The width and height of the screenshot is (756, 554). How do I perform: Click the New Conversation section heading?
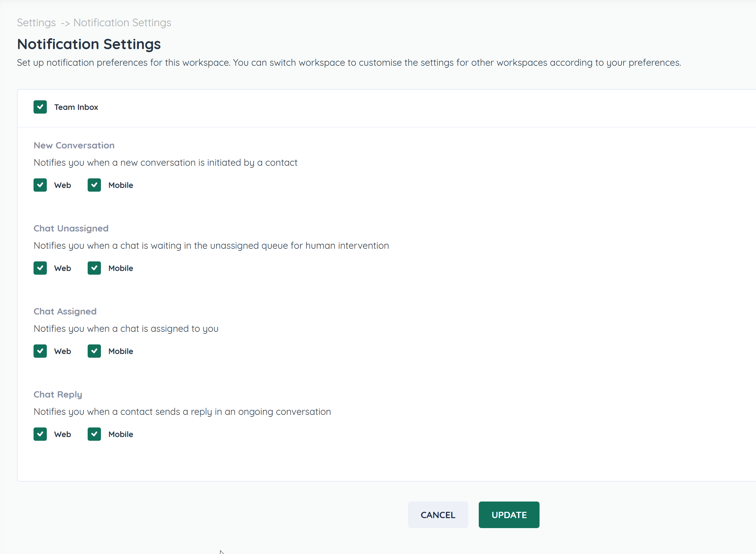(x=74, y=145)
